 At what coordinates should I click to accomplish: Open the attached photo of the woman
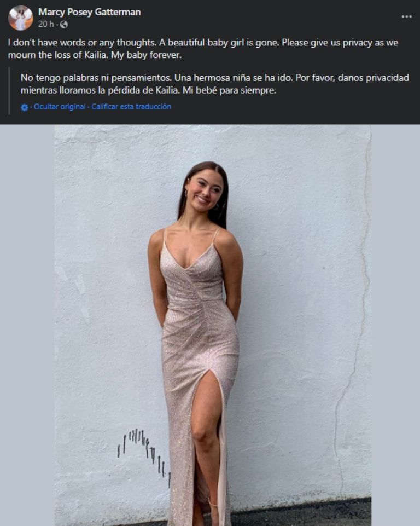[213, 325]
